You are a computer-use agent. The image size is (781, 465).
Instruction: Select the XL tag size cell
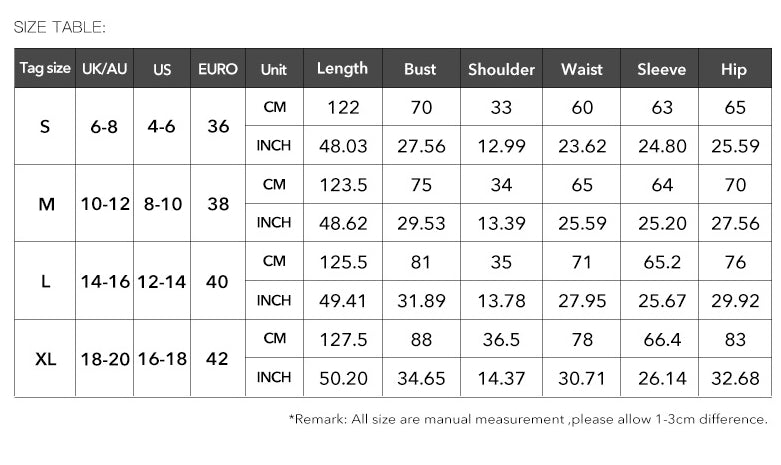pos(45,358)
